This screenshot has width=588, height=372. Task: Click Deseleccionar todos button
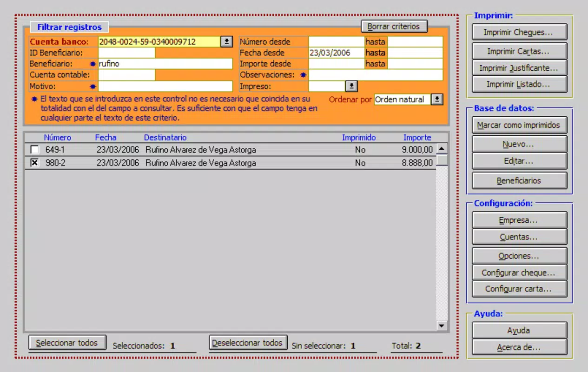248,343
